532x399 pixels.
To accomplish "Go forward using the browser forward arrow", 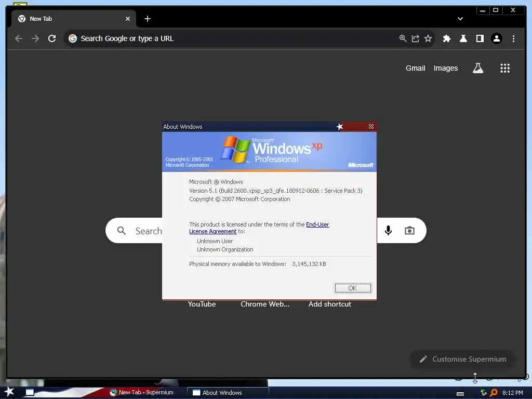I will coord(35,38).
